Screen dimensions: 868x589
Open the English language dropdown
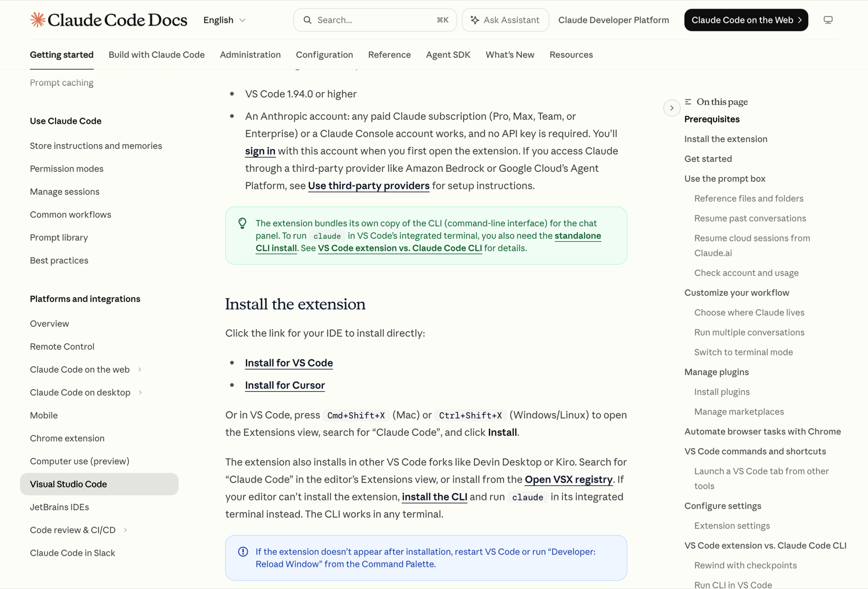pos(225,20)
